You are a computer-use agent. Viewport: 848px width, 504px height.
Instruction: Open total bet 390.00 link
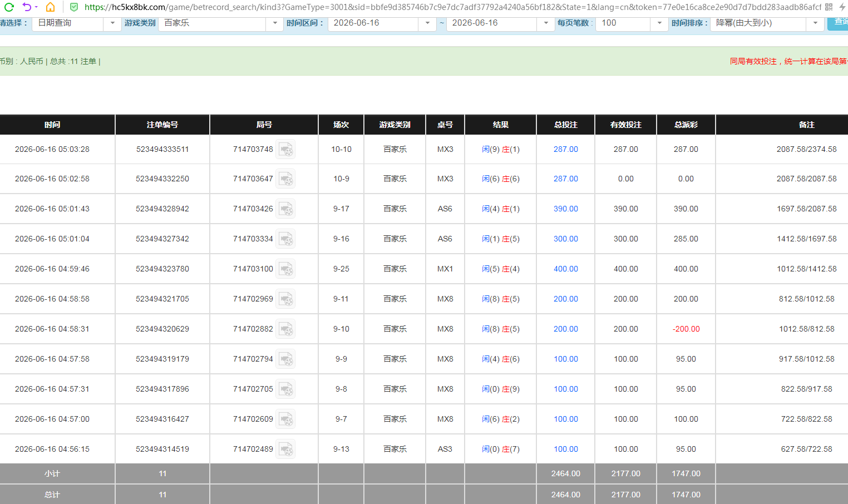[x=565, y=209]
